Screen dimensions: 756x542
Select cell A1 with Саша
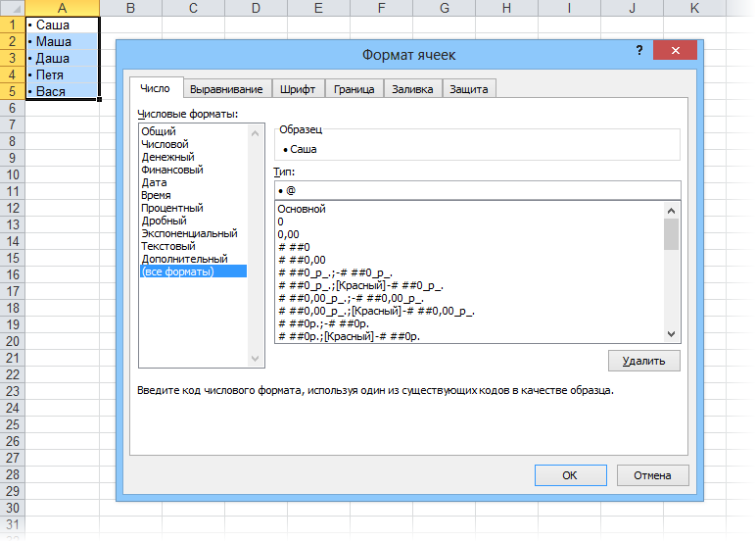click(x=63, y=25)
